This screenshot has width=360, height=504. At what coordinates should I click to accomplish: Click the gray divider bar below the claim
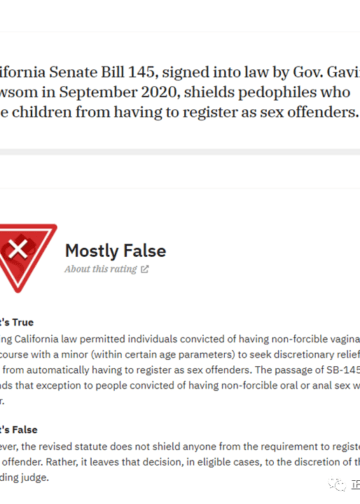click(180, 152)
